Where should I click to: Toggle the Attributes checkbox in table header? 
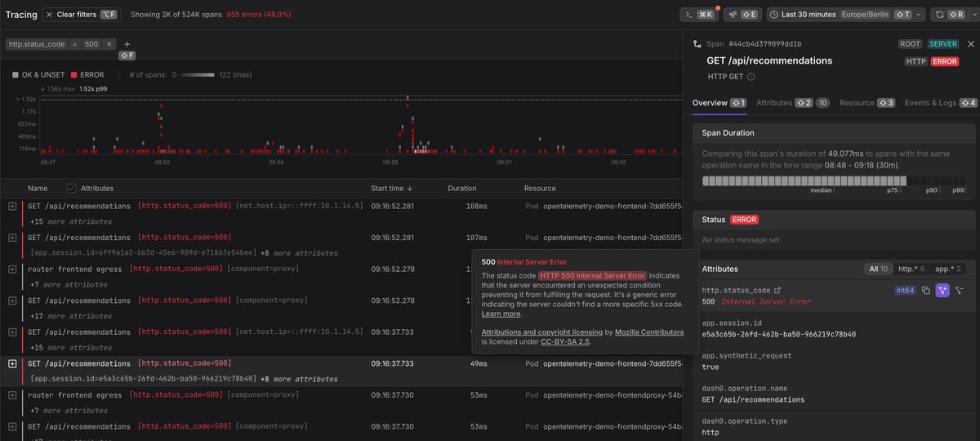71,189
